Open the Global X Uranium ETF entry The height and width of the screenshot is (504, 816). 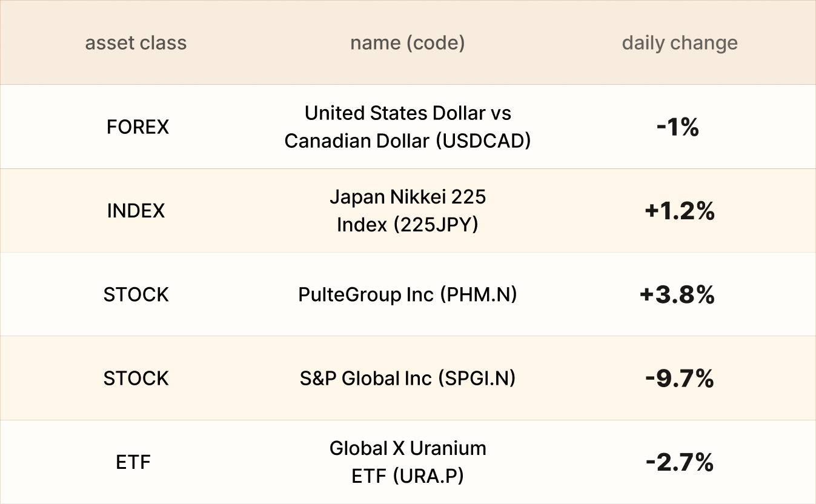(407, 462)
